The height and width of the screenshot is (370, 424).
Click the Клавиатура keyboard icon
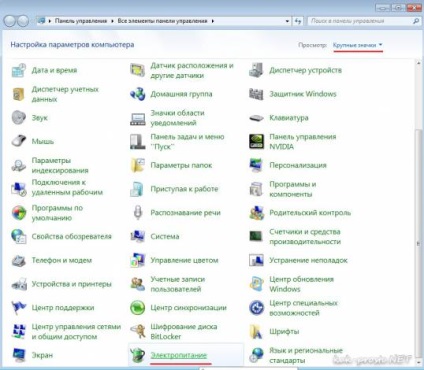pyautogui.click(x=256, y=118)
